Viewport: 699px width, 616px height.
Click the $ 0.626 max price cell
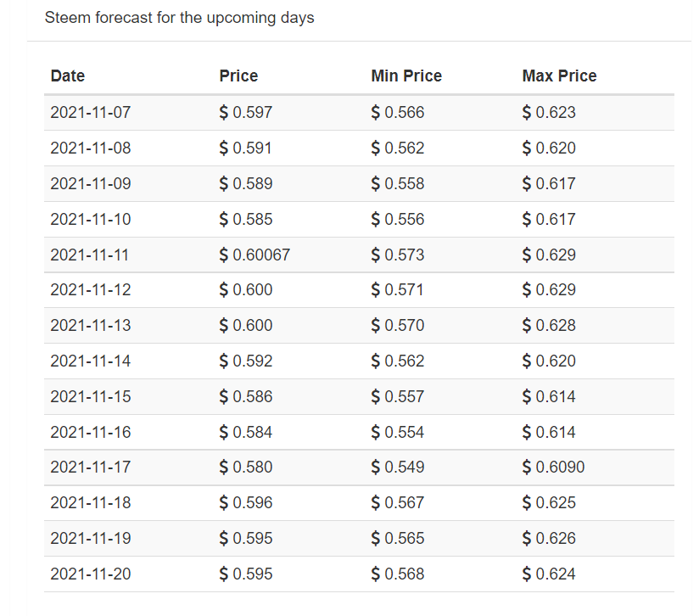click(549, 539)
